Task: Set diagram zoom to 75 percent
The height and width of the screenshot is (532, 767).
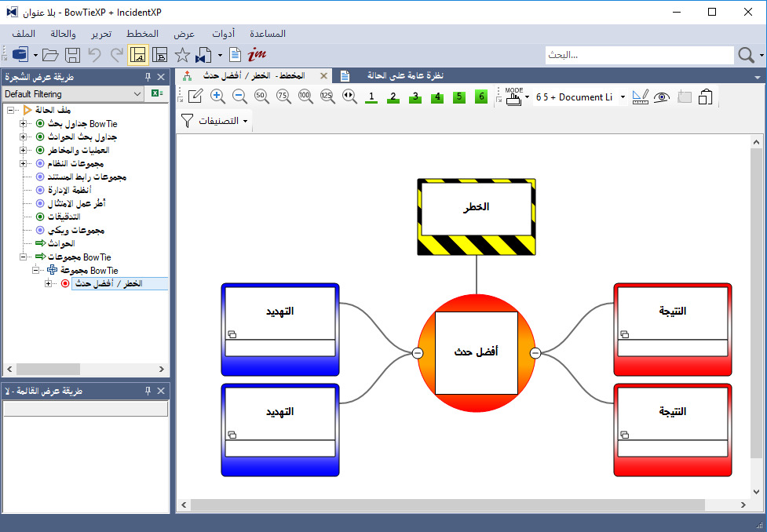Action: [x=283, y=97]
